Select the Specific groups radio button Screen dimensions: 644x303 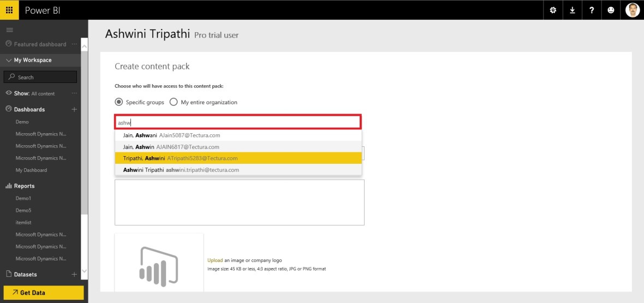pyautogui.click(x=118, y=102)
